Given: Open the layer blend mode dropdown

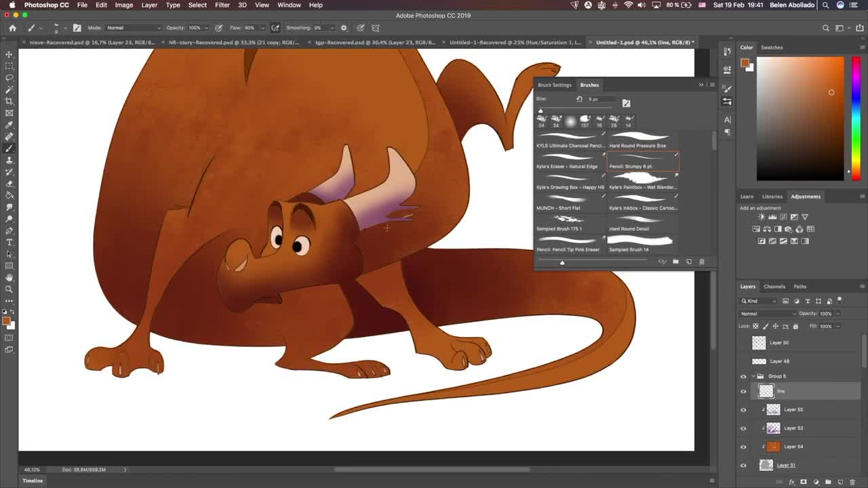Looking at the screenshot, I should 768,314.
